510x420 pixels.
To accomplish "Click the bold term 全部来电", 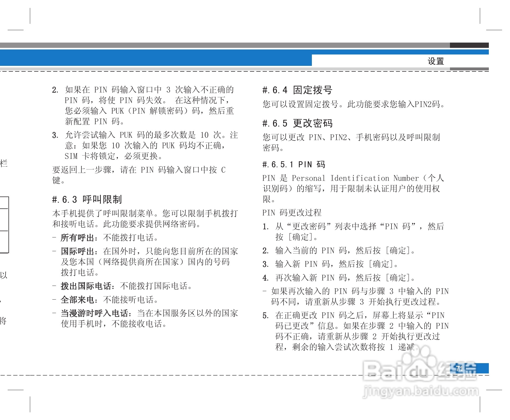I will point(78,300).
